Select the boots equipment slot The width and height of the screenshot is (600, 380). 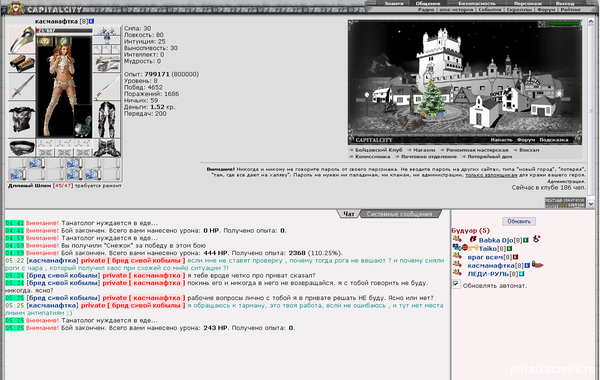pyautogui.click(x=107, y=148)
